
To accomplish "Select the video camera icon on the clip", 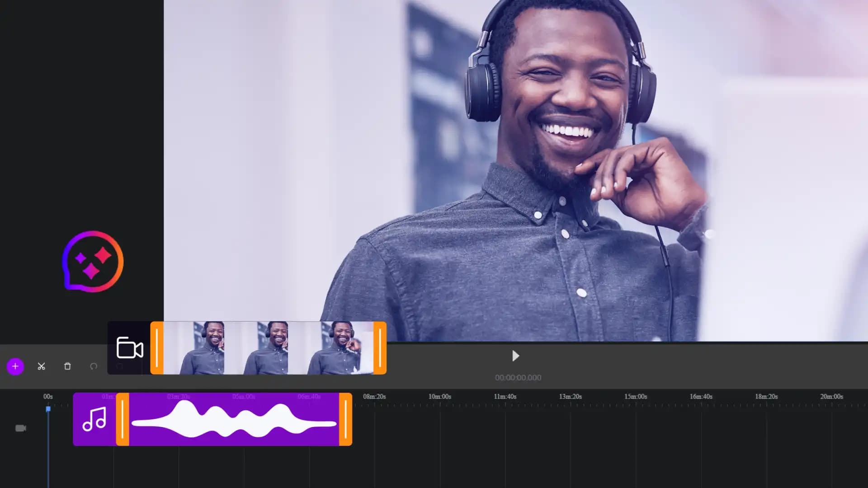I will 130,348.
